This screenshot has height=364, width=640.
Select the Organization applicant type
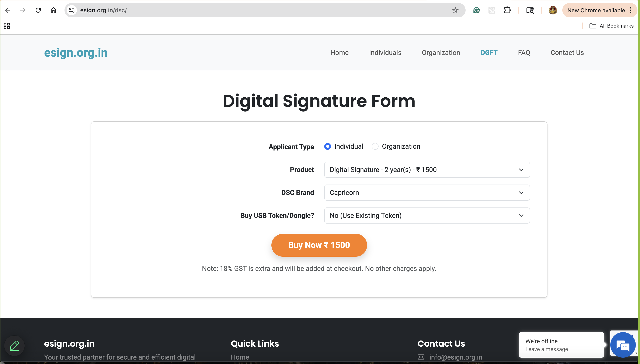[375, 147]
